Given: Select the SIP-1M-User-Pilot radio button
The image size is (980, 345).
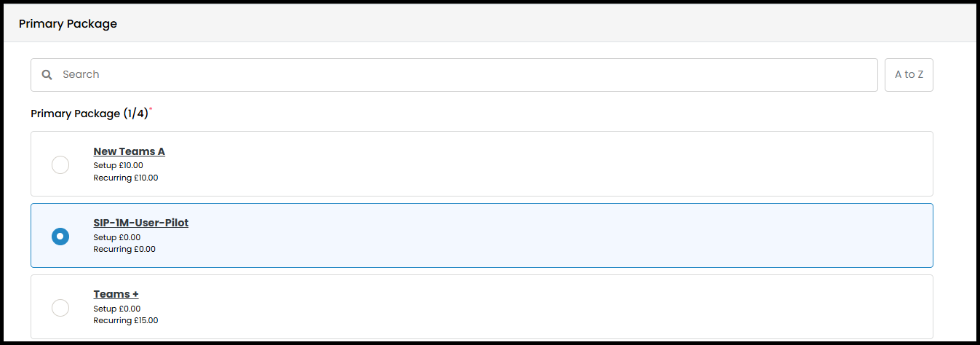Looking at the screenshot, I should coord(60,236).
